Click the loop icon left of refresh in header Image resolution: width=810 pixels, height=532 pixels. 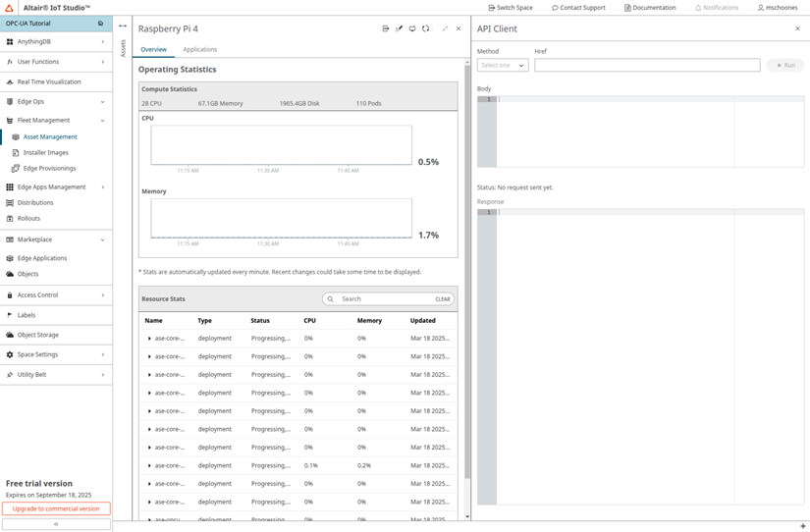[x=412, y=28]
